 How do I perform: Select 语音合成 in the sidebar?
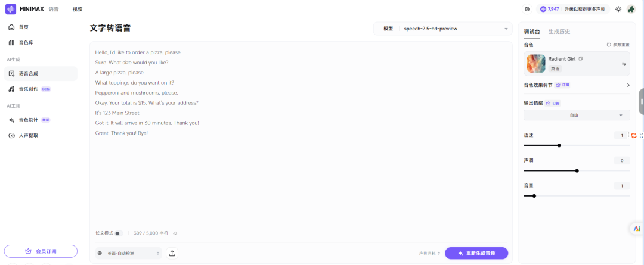pos(41,73)
